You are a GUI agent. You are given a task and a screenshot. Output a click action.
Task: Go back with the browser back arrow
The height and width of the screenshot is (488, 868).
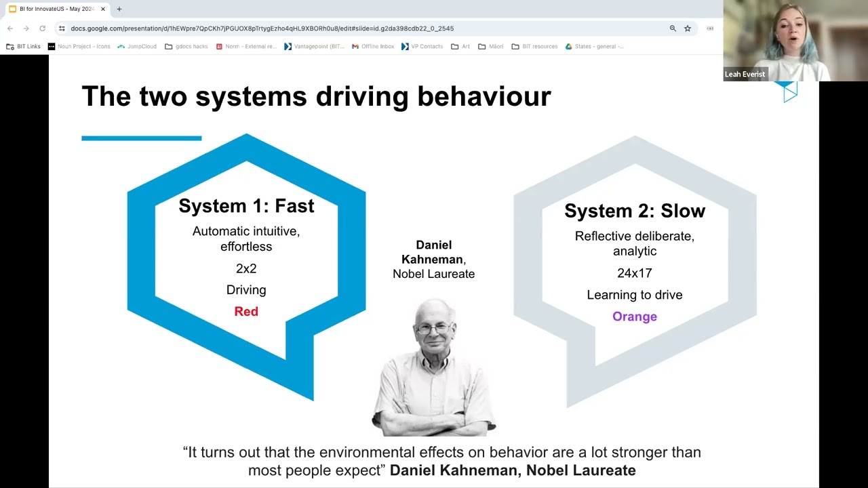pos(9,28)
